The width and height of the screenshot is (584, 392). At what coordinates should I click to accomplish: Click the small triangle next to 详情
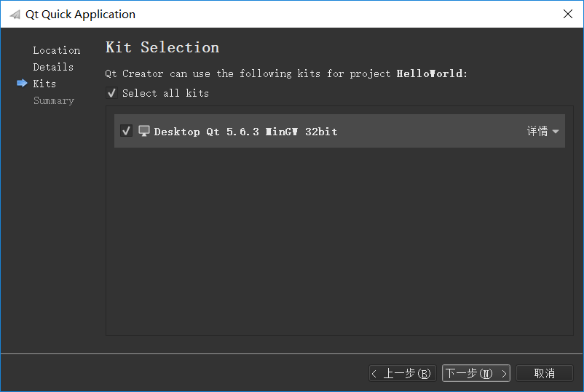coord(556,132)
